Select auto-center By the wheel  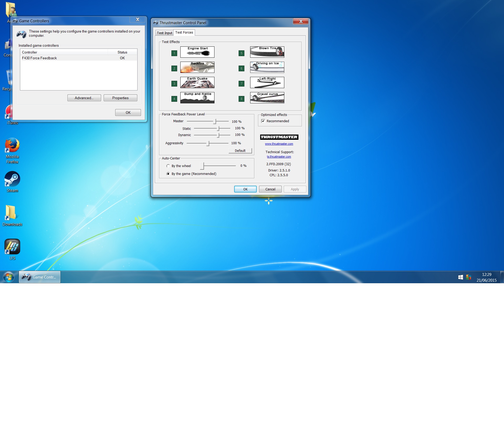click(168, 166)
